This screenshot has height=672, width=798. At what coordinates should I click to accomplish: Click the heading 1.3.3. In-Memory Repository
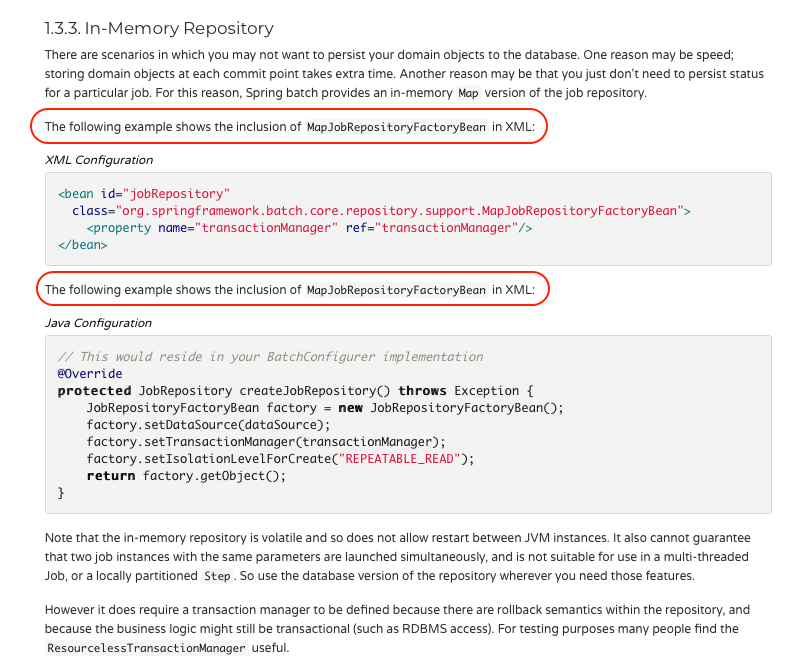point(159,28)
